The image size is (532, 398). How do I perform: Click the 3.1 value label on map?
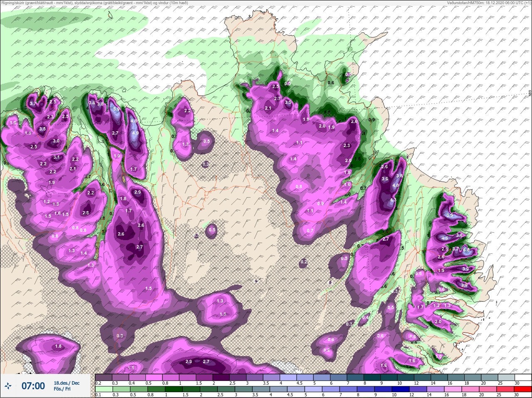[x=57, y=157]
